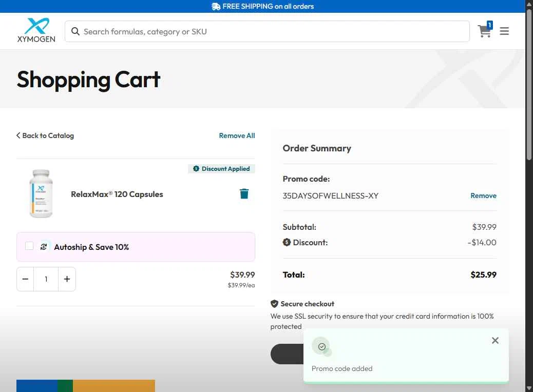Click the green checkmark notification icon

click(x=321, y=346)
